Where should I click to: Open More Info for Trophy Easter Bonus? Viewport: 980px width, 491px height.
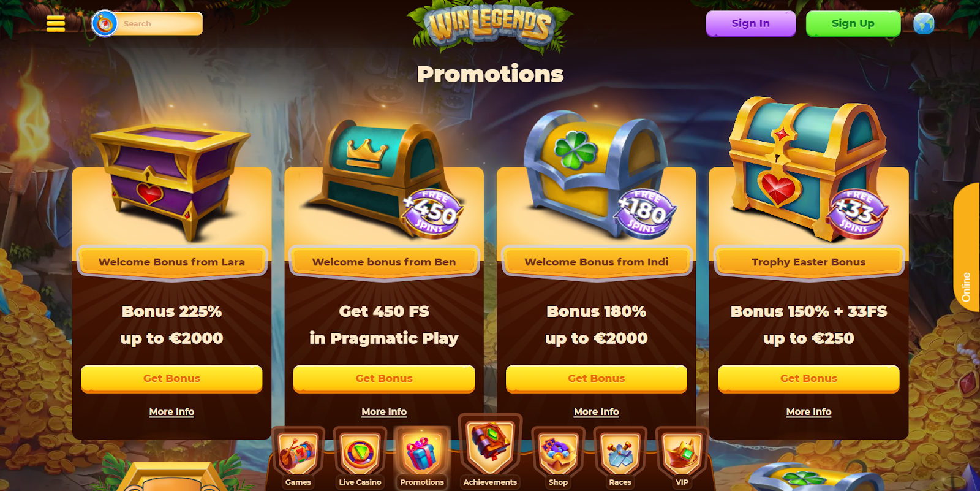809,412
